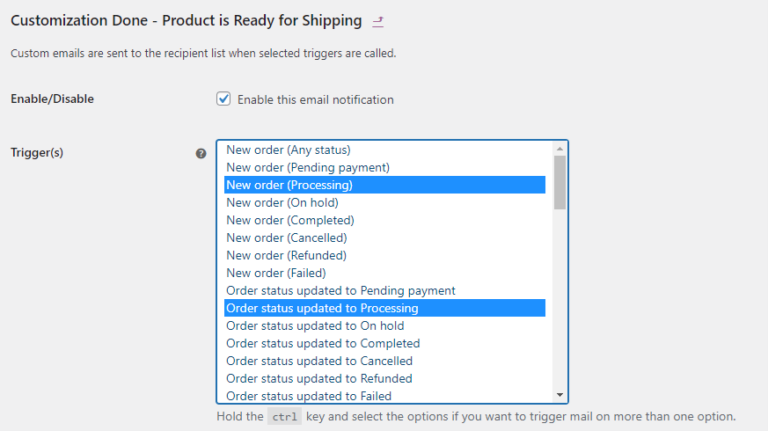Choose New order (Completed) trigger
The image size is (768, 431).
384,220
